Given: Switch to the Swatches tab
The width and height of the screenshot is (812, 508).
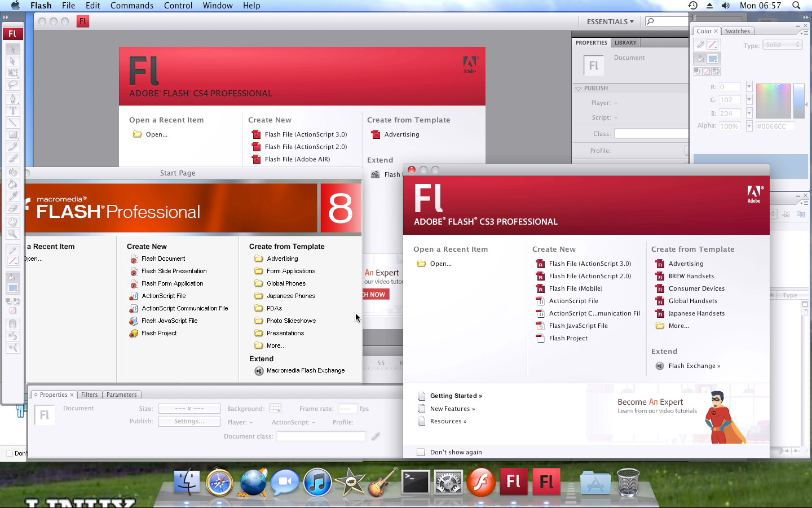Looking at the screenshot, I should pyautogui.click(x=737, y=31).
